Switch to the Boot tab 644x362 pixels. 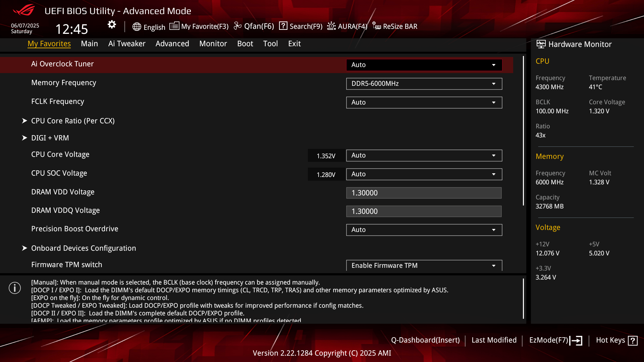[x=245, y=44]
